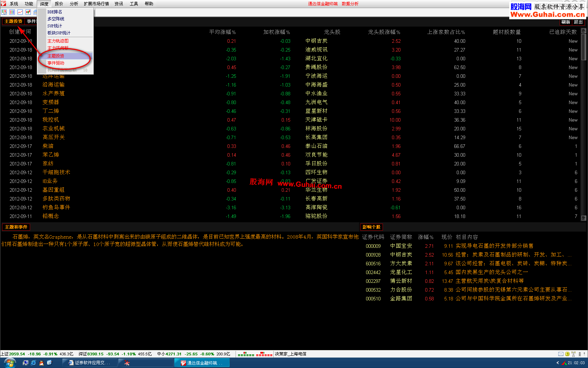Select the 税控机 theme row
Viewport: 588px width, 368px height.
click(290, 120)
